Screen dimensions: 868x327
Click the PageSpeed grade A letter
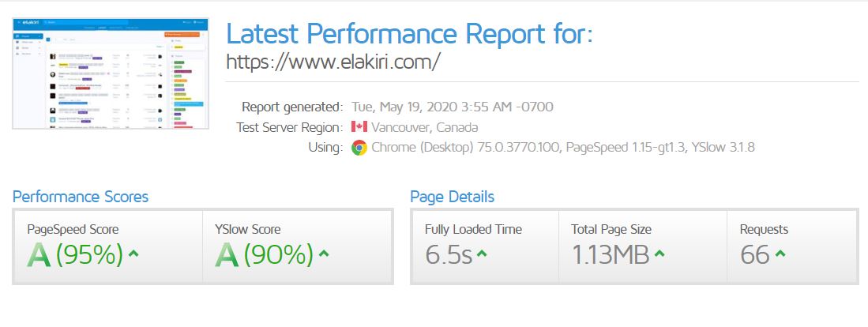click(x=39, y=255)
